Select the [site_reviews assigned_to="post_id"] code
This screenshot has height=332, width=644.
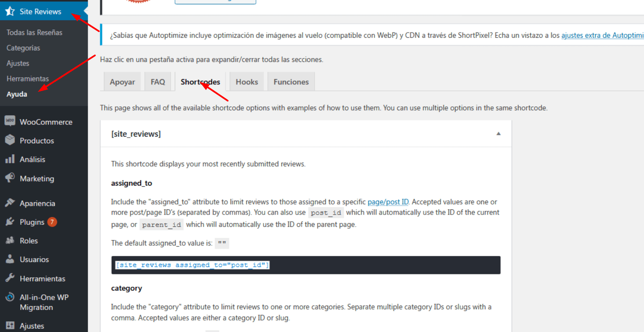193,265
